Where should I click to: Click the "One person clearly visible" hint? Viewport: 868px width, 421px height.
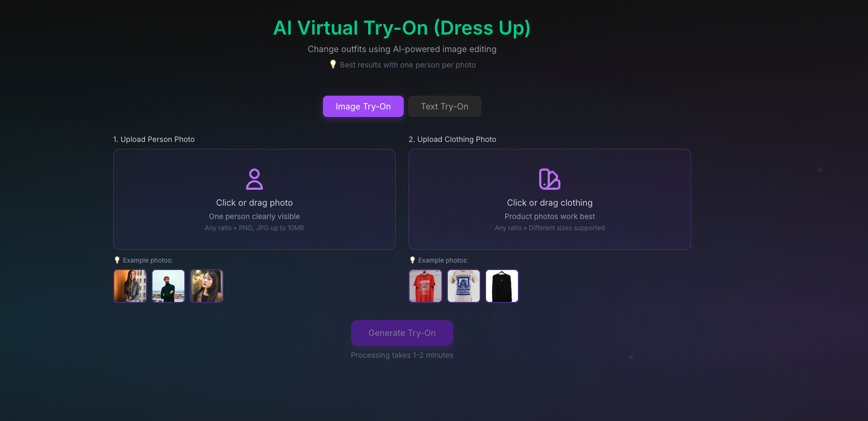(254, 216)
